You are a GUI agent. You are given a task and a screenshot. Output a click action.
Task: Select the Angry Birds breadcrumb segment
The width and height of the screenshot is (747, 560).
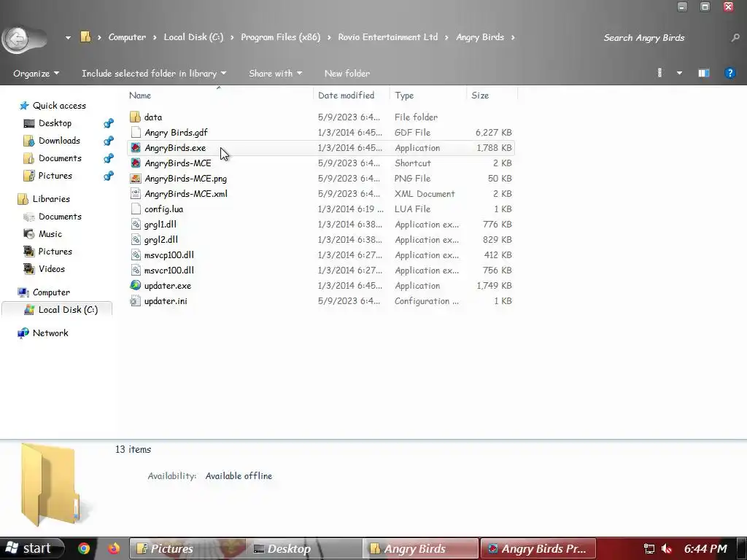pos(480,37)
